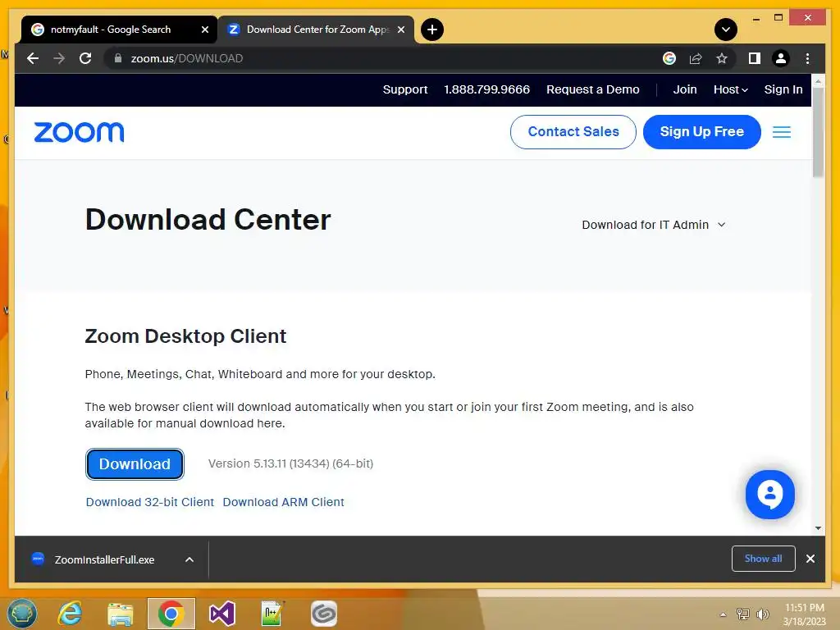Image resolution: width=840 pixels, height=630 pixels.
Task: Open Download ARM Client link
Action: [x=283, y=502]
